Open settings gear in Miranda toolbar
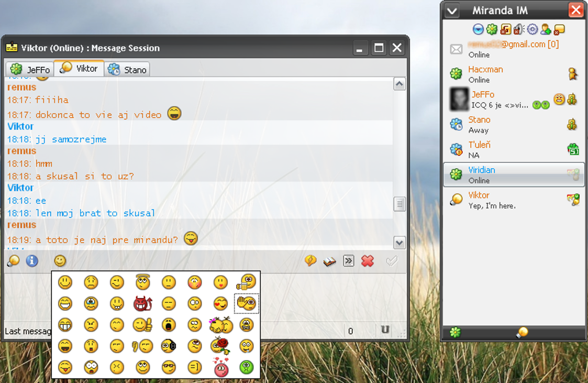The image size is (588, 383). [x=532, y=29]
